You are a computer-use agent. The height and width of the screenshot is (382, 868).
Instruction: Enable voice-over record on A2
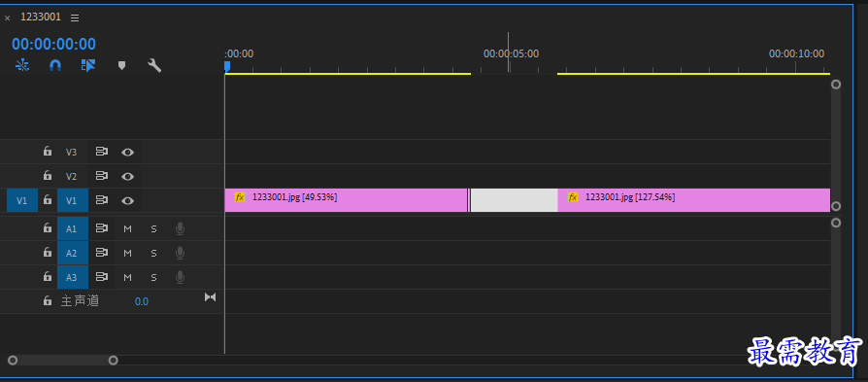pos(180,253)
